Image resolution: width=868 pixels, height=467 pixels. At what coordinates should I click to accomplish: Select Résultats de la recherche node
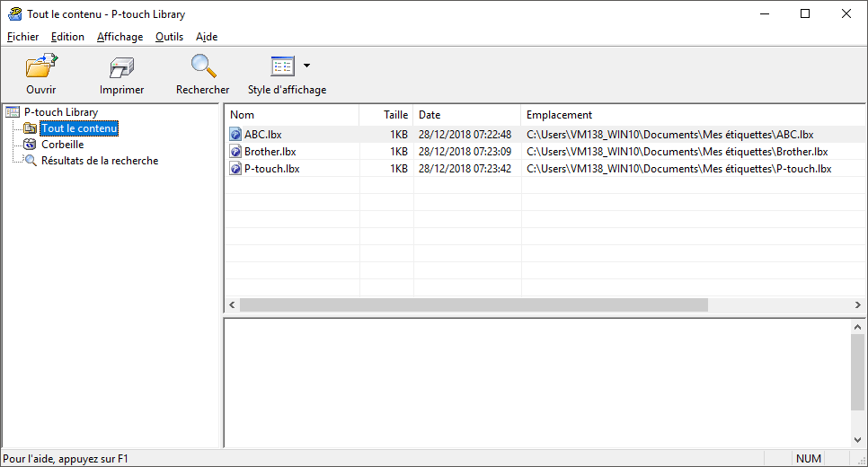[100, 161]
